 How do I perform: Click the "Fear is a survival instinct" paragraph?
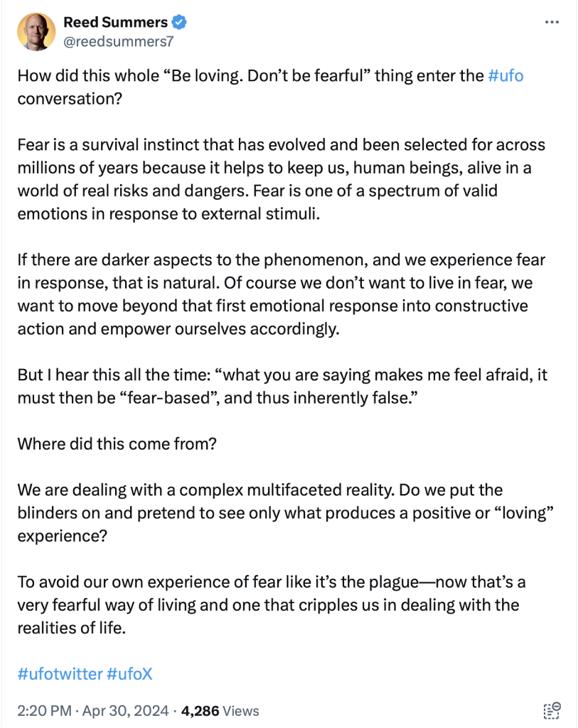tap(282, 179)
